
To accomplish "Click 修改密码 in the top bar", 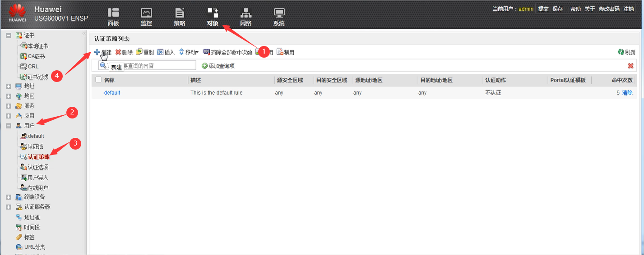I will click(x=609, y=9).
